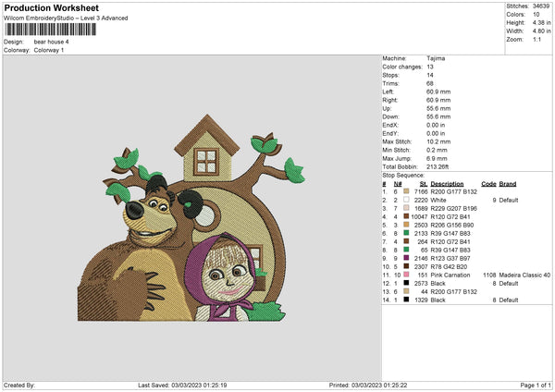Click the 'Brand' column header
The image size is (555, 392).
point(508,184)
